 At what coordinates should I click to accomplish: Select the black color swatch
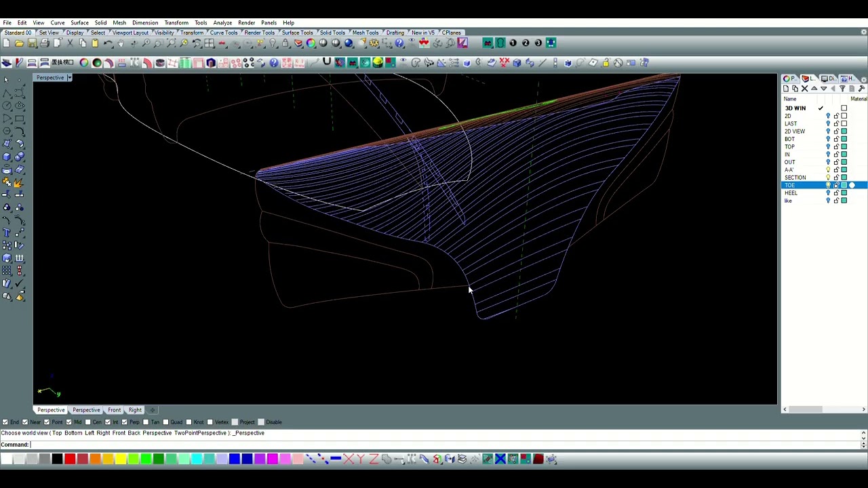point(57,459)
